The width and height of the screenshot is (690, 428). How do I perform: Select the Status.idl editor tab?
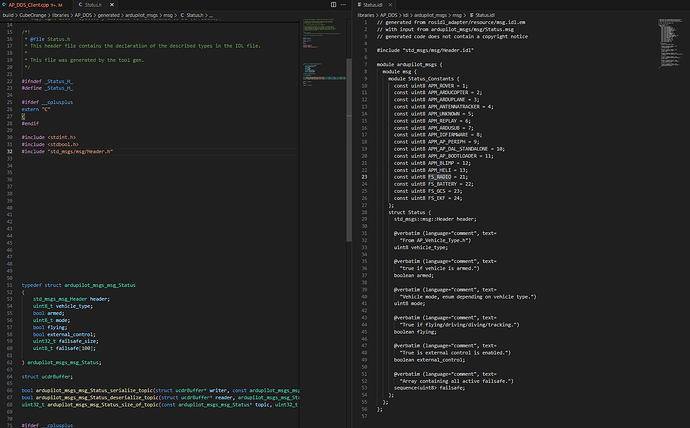click(x=373, y=5)
